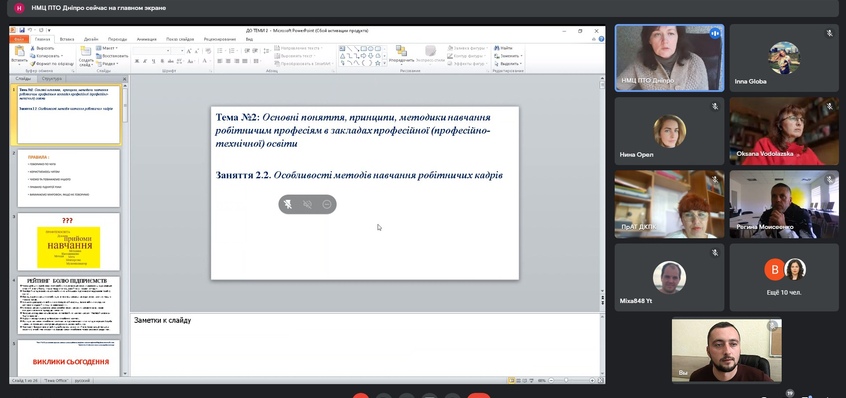Click the decrease font size icon
846x398 pixels.
pyautogui.click(x=197, y=51)
